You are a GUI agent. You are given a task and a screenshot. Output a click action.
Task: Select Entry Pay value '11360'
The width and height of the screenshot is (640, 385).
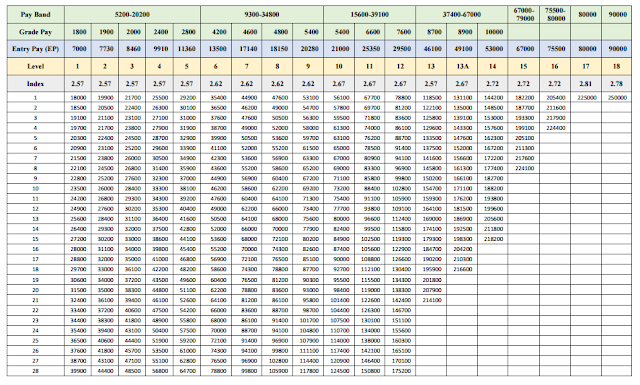[x=187, y=49]
